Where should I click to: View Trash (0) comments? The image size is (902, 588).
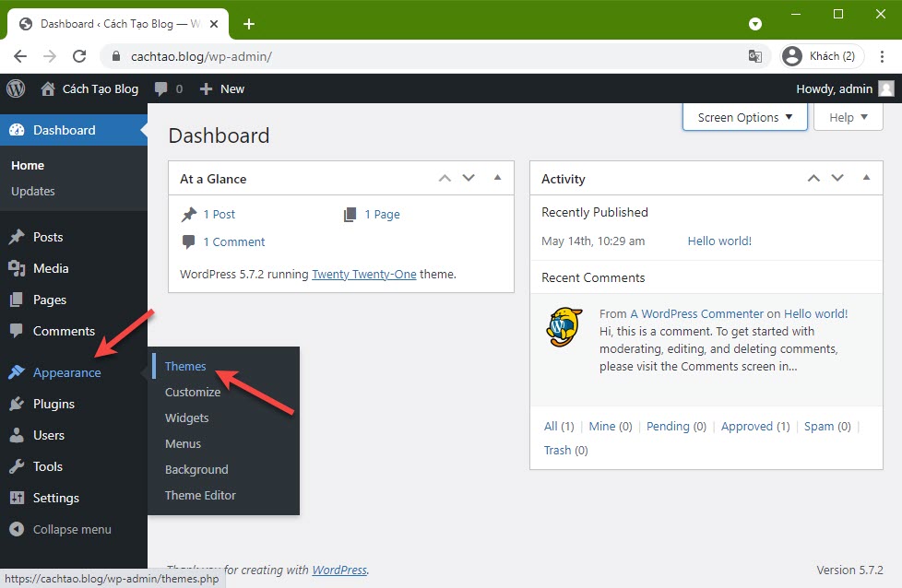[566, 450]
